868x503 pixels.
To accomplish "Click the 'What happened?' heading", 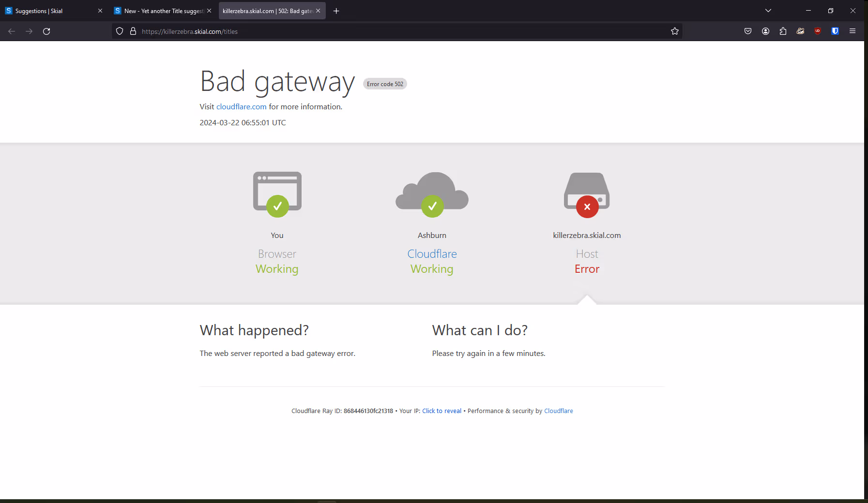I will coord(254,330).
